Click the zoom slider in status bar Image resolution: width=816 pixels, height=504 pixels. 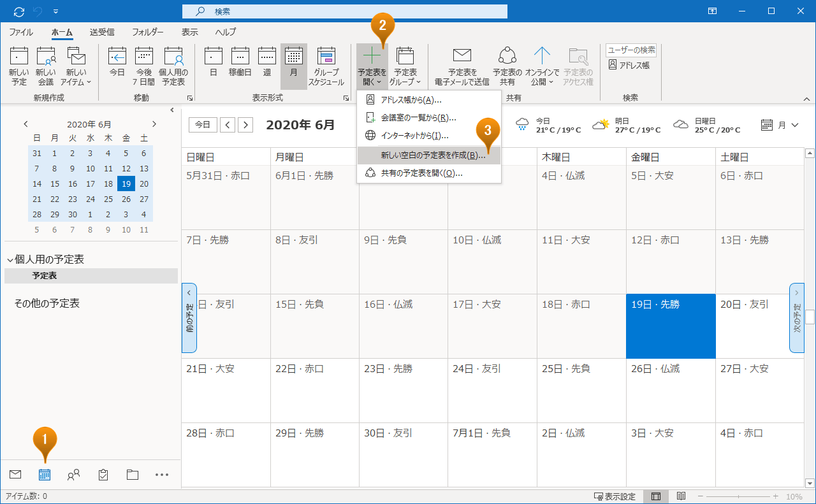coord(738,496)
